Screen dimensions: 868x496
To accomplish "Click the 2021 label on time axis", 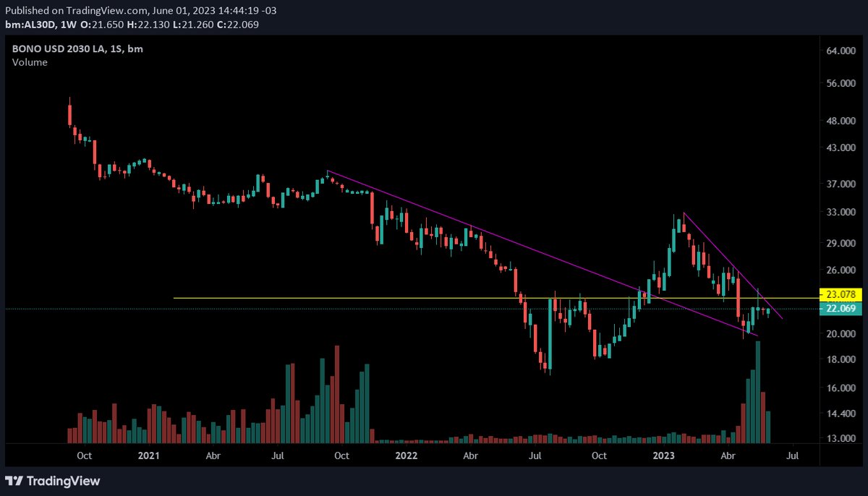I will pyautogui.click(x=148, y=456).
